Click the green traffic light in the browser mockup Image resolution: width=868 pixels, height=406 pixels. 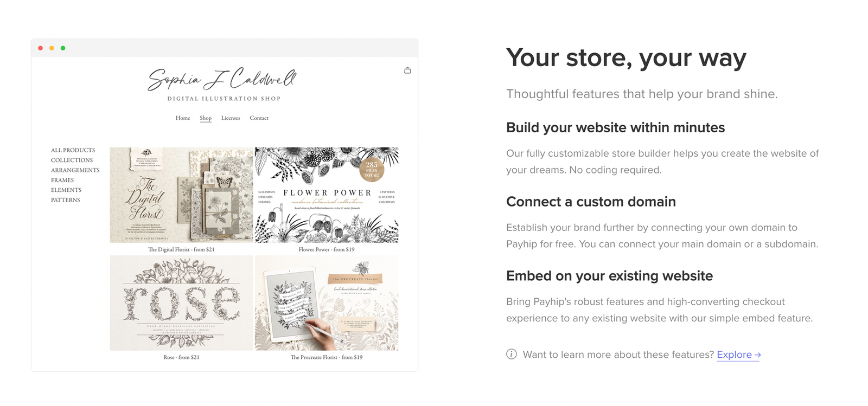(63, 48)
